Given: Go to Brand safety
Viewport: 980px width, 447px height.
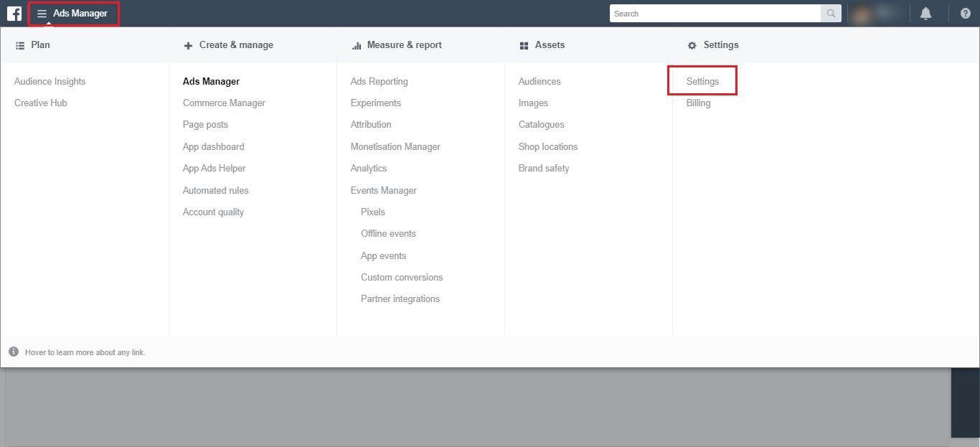Looking at the screenshot, I should point(544,169).
